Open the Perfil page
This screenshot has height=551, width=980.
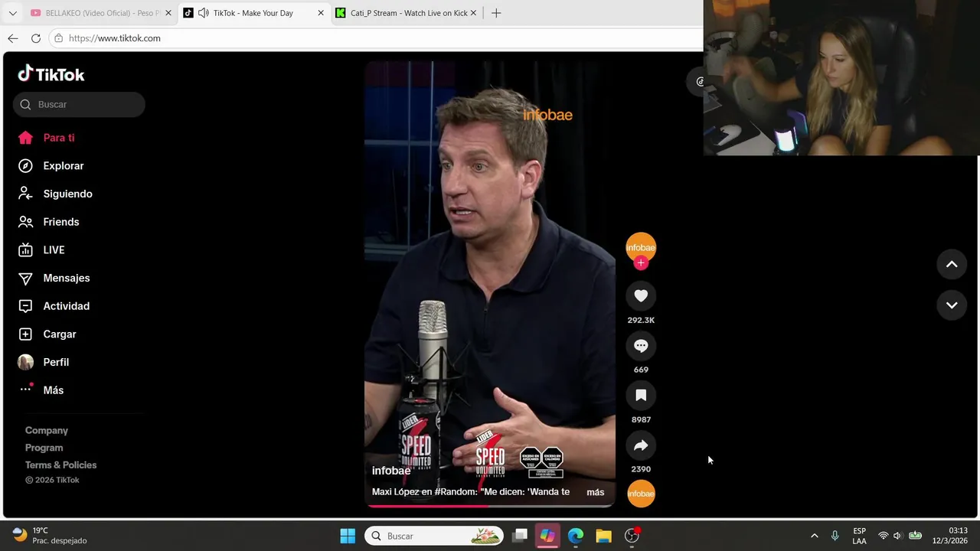click(44, 362)
